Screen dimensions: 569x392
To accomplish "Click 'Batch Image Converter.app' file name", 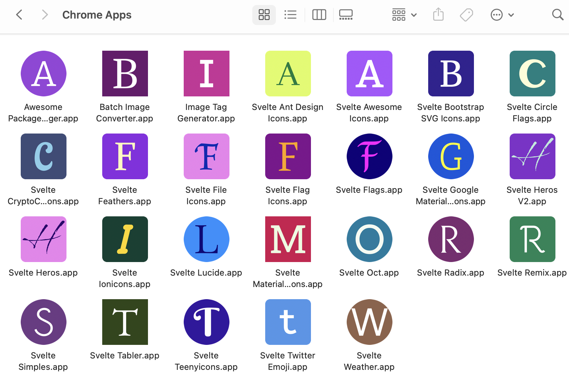I will (125, 113).
